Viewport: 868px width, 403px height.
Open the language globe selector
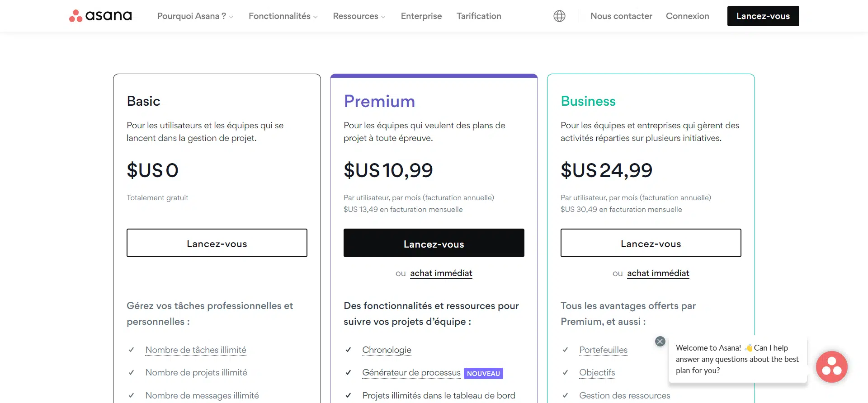559,16
